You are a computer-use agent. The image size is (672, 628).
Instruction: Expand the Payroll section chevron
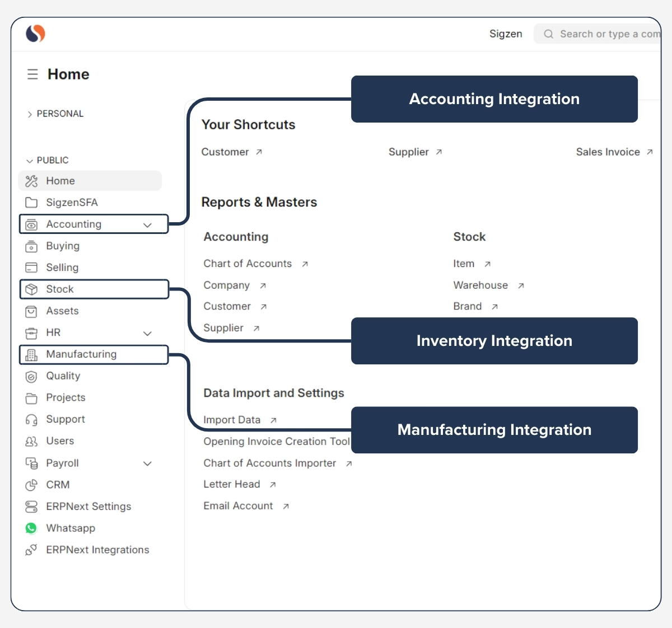pyautogui.click(x=147, y=463)
